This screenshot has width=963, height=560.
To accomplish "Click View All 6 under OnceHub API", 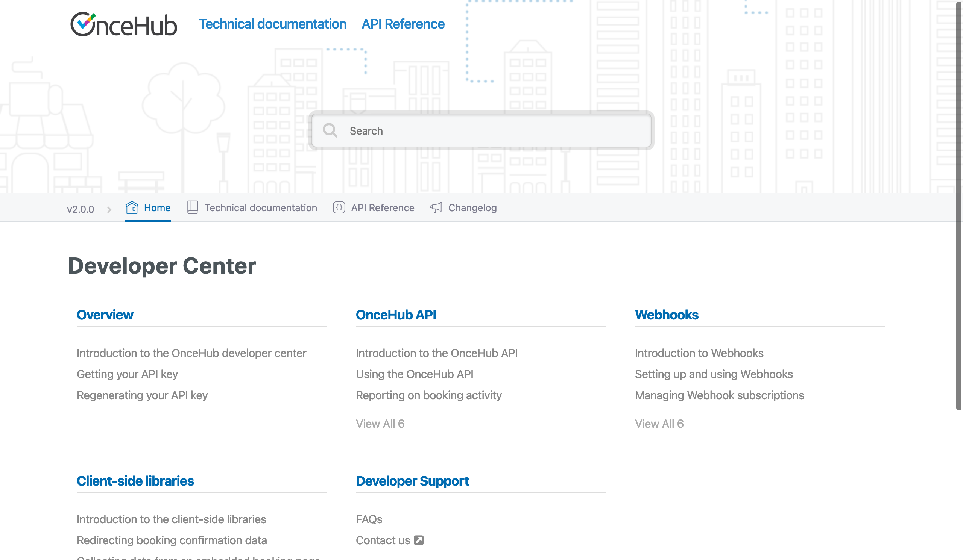I will coord(380,424).
